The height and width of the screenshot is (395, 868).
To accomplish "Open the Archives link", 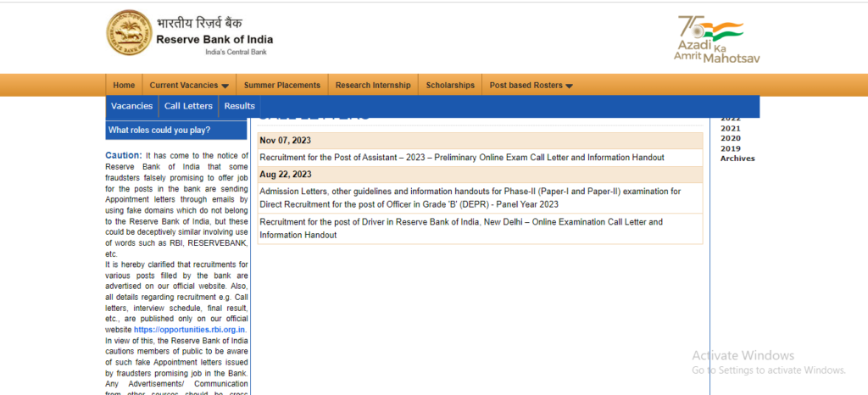I will 737,159.
